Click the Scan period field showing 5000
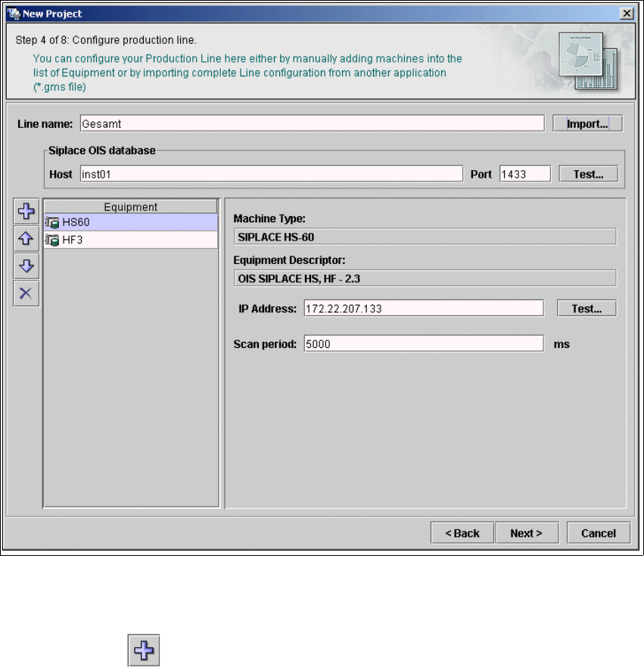 tap(424, 343)
